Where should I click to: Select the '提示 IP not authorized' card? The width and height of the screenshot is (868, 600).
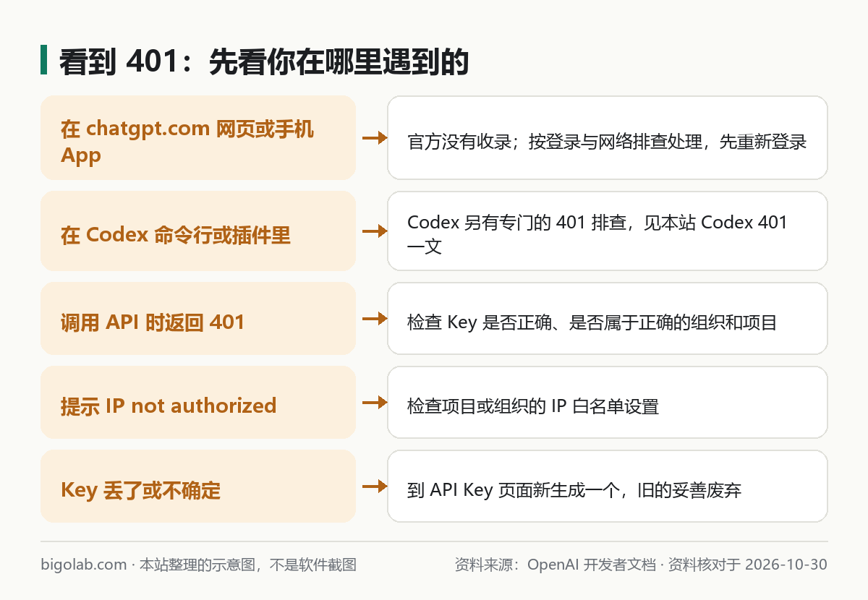pyautogui.click(x=198, y=403)
